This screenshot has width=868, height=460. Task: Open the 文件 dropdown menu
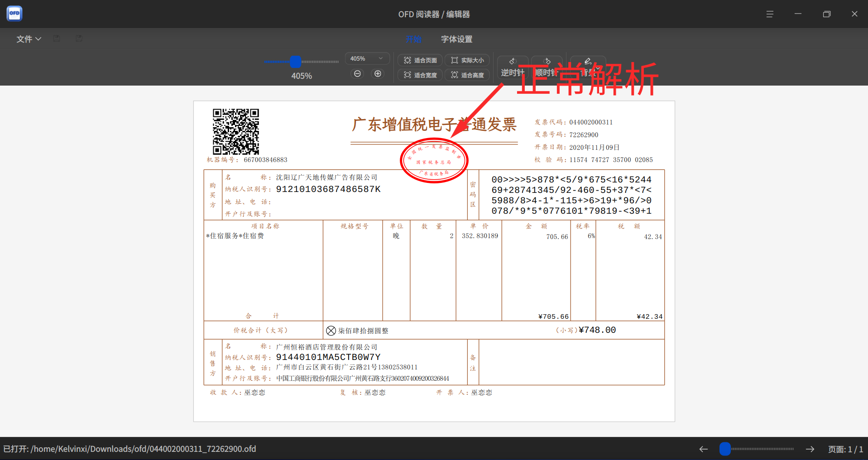point(29,39)
